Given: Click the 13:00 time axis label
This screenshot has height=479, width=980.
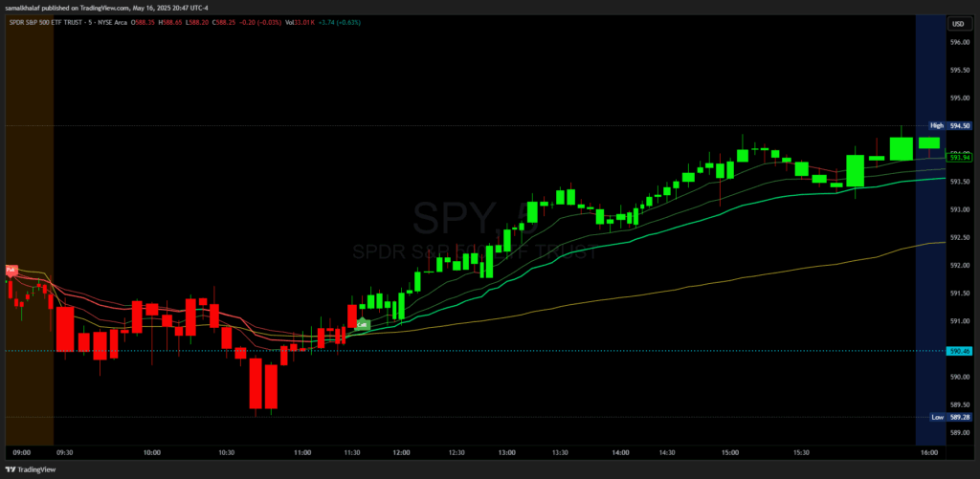Looking at the screenshot, I should [506, 453].
